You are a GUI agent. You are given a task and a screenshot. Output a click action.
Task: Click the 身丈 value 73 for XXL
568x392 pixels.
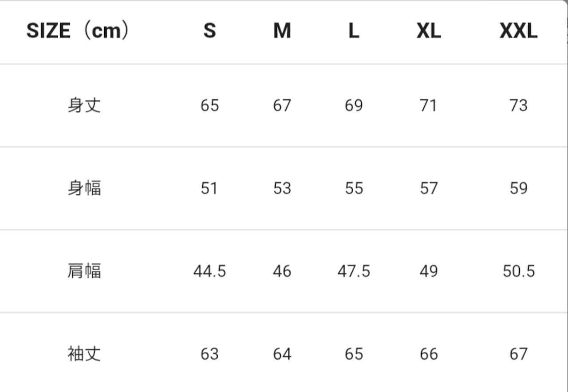(518, 106)
